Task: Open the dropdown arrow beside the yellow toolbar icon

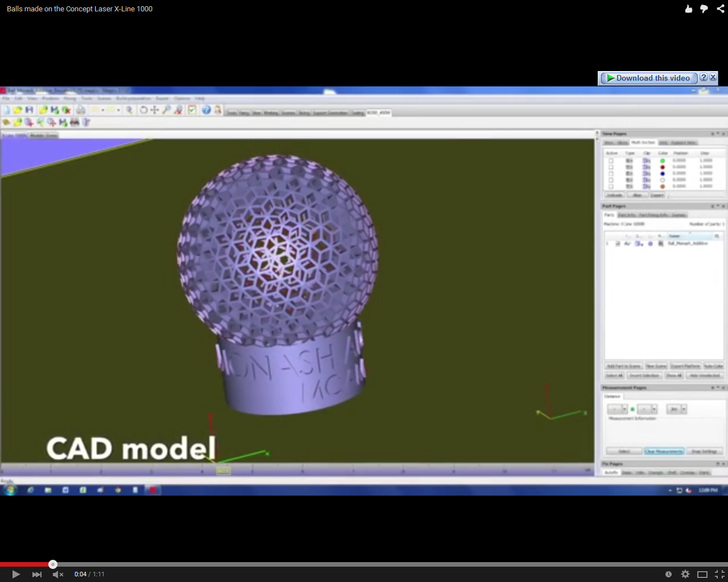Action: click(103, 110)
